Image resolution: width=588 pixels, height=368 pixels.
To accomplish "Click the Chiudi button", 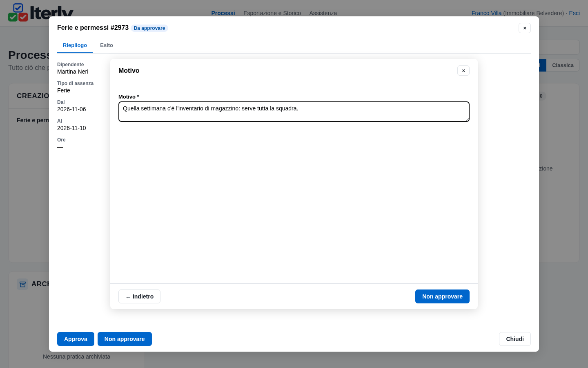I will point(515,339).
